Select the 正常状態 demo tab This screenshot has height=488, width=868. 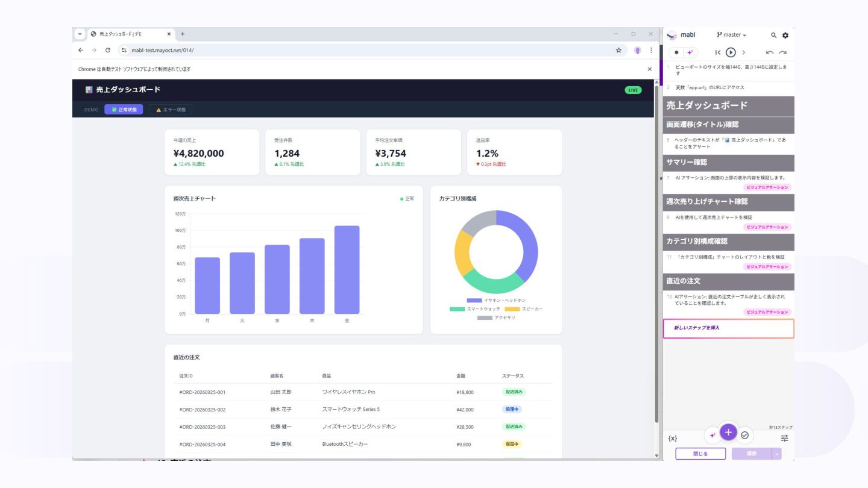tap(124, 110)
